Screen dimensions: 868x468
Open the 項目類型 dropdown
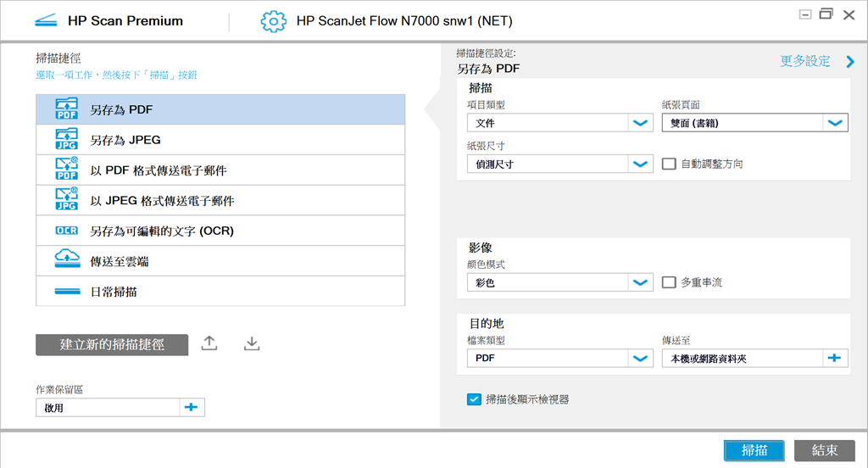tap(640, 123)
